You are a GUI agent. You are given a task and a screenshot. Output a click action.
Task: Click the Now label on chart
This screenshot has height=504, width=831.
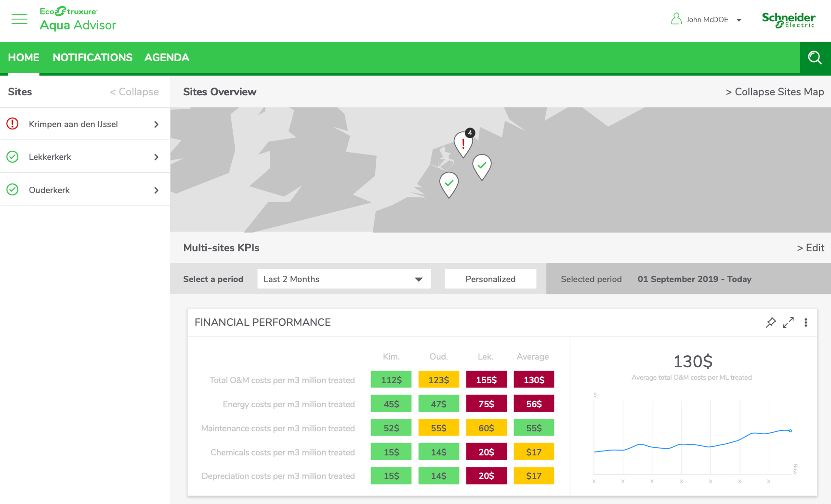pos(795,469)
